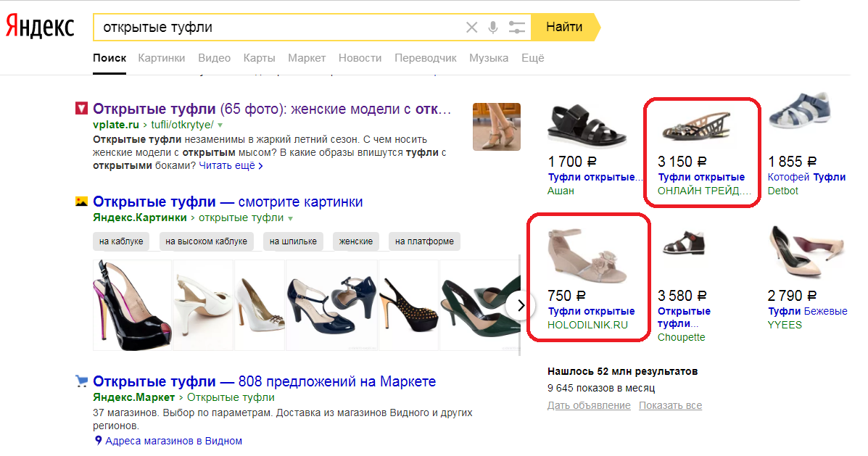Open Туфли Бежевые YYEES offer
The height and width of the screenshot is (456, 868).
(807, 312)
